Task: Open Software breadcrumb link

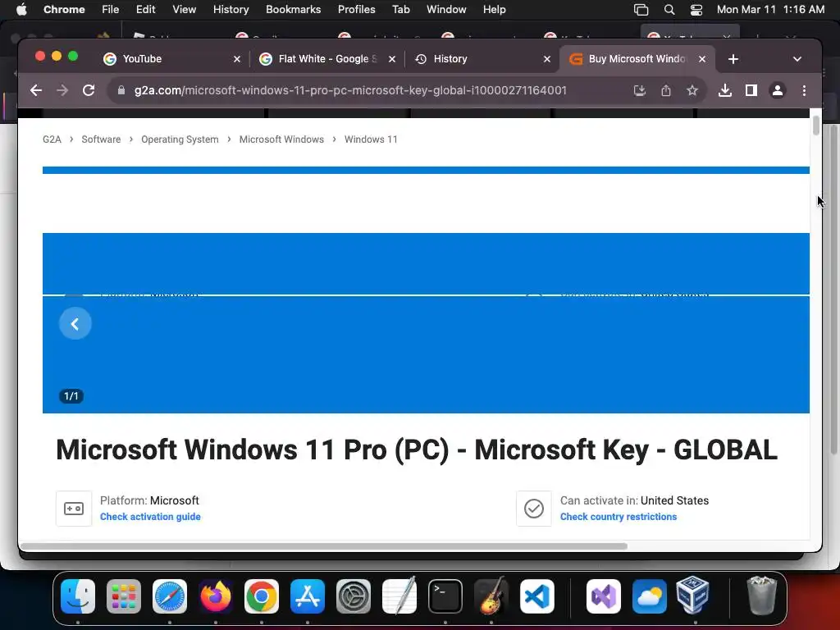Action: [101, 139]
